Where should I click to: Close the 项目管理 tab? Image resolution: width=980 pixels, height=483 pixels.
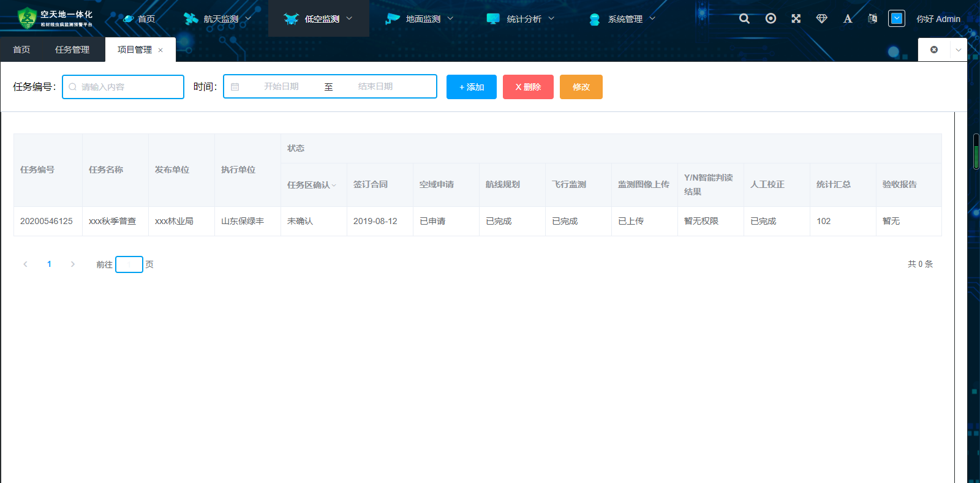(x=160, y=50)
